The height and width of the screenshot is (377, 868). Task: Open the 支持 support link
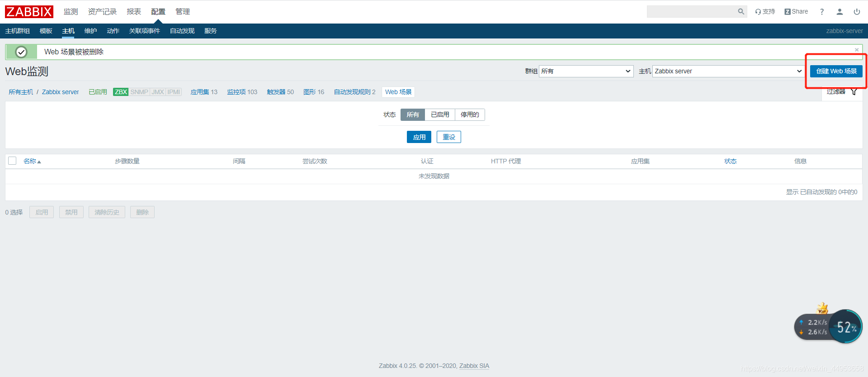point(765,12)
